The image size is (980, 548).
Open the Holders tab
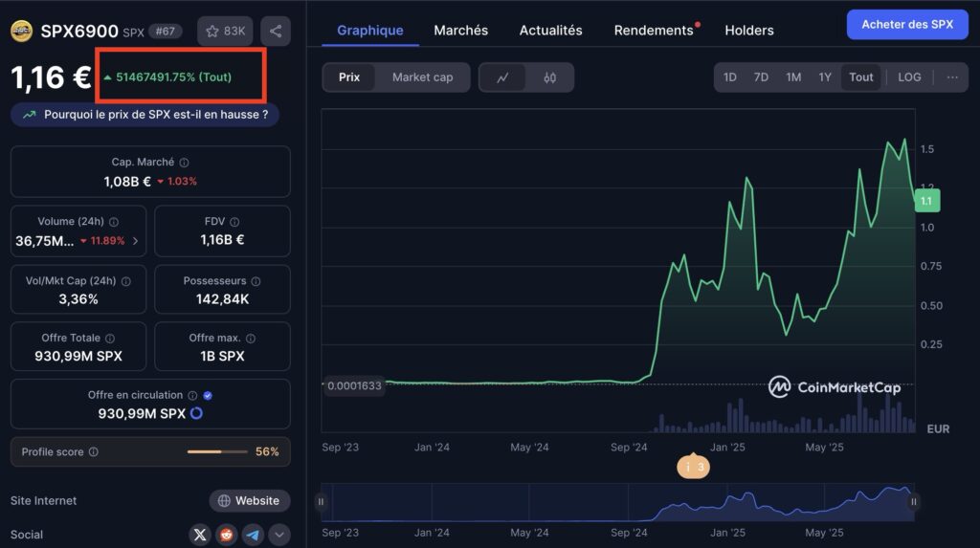(x=749, y=30)
